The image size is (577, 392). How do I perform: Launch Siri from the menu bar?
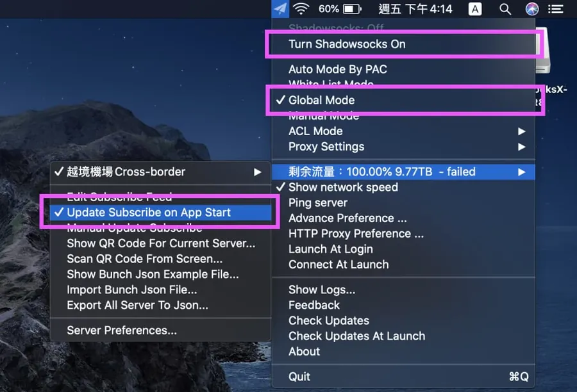(x=531, y=9)
